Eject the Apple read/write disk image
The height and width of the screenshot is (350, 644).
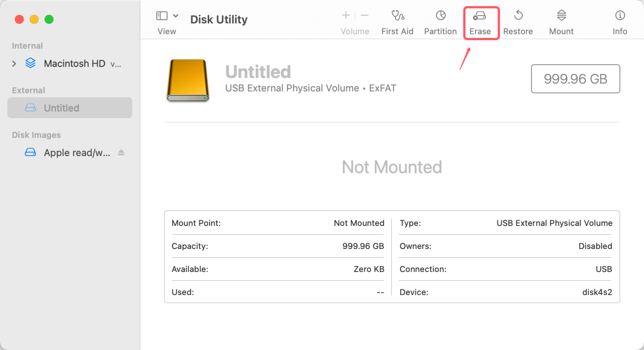tap(121, 152)
